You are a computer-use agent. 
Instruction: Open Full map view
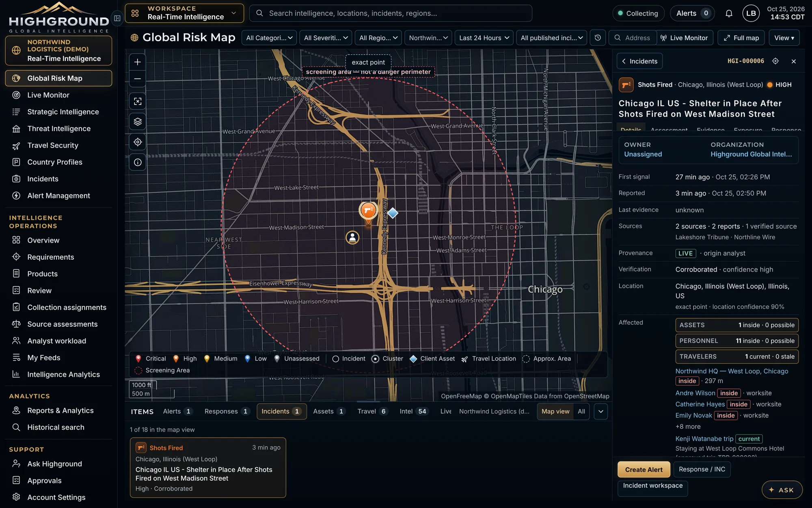pos(741,38)
